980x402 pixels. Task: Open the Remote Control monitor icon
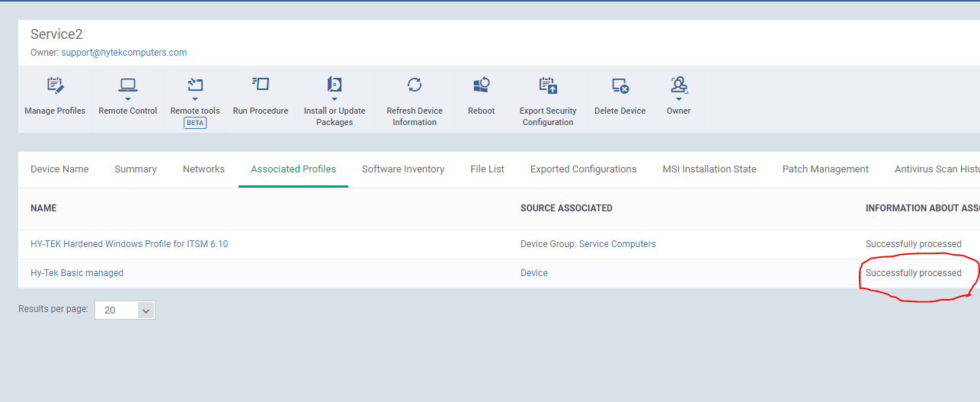click(128, 85)
